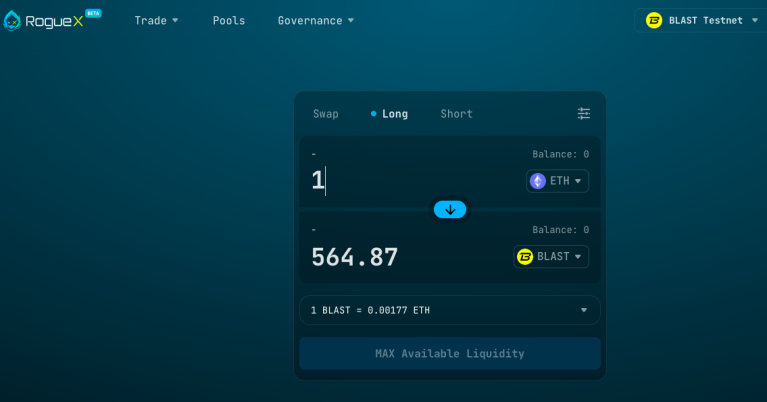Open the ETH token selector
The image size is (767, 402).
click(x=558, y=181)
